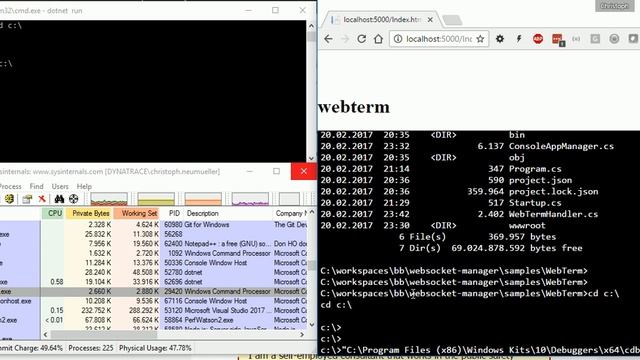Open Chrome's home page button
The height and width of the screenshot is (360, 640).
(378, 39)
